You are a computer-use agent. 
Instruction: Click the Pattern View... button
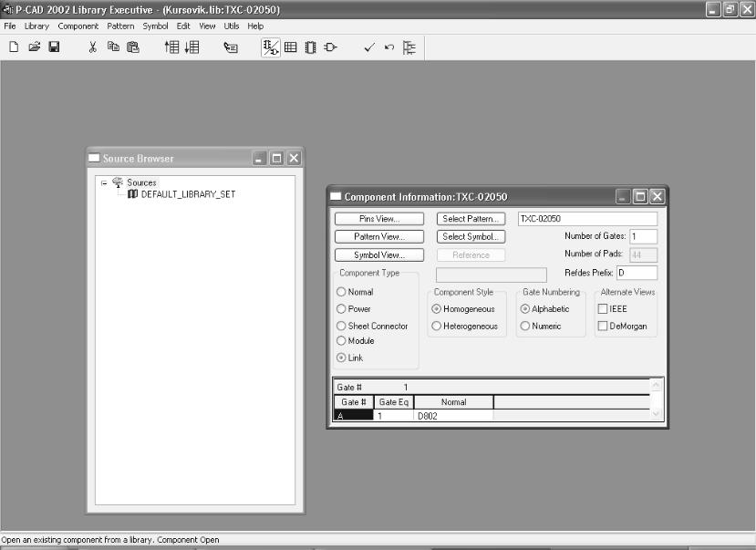click(x=379, y=236)
